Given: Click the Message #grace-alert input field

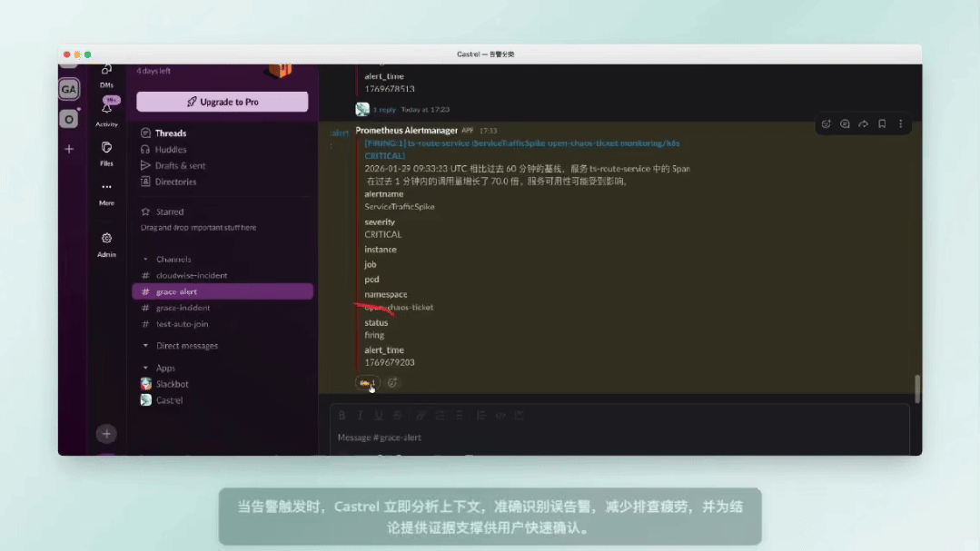Looking at the screenshot, I should 454,437.
